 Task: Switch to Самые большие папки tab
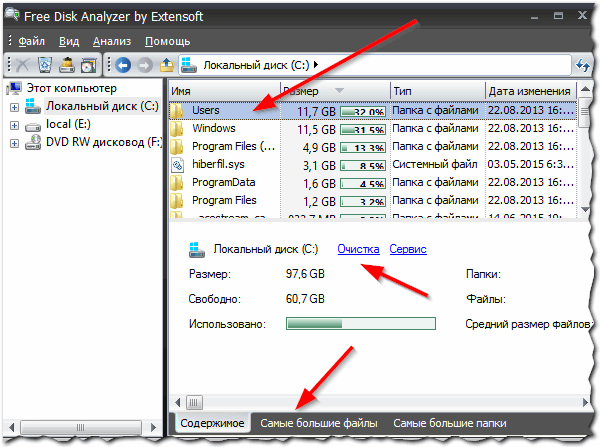point(450,423)
